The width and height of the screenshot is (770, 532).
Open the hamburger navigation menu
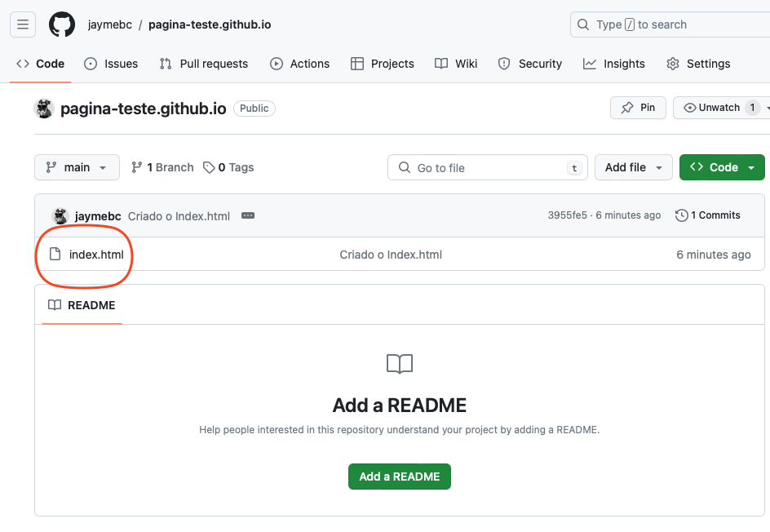tap(23, 24)
